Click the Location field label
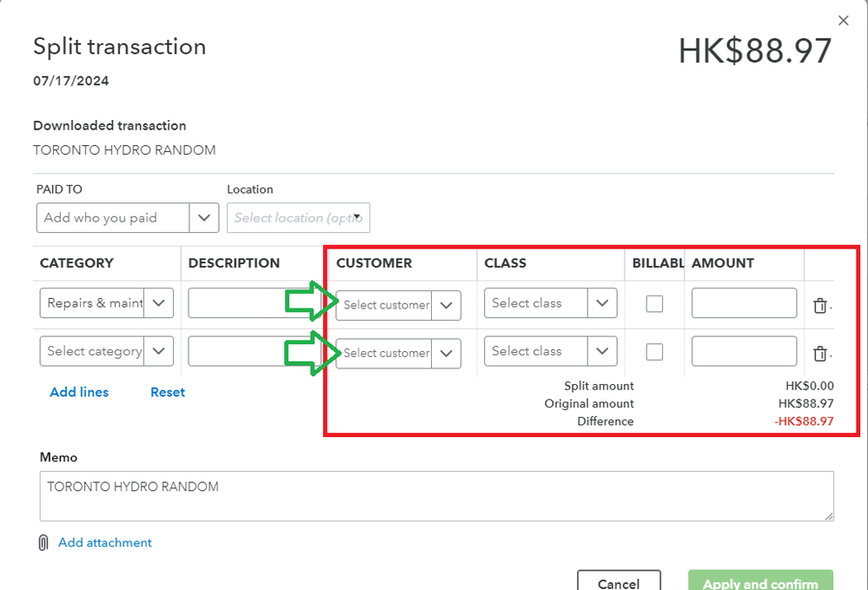The image size is (868, 590). (250, 189)
